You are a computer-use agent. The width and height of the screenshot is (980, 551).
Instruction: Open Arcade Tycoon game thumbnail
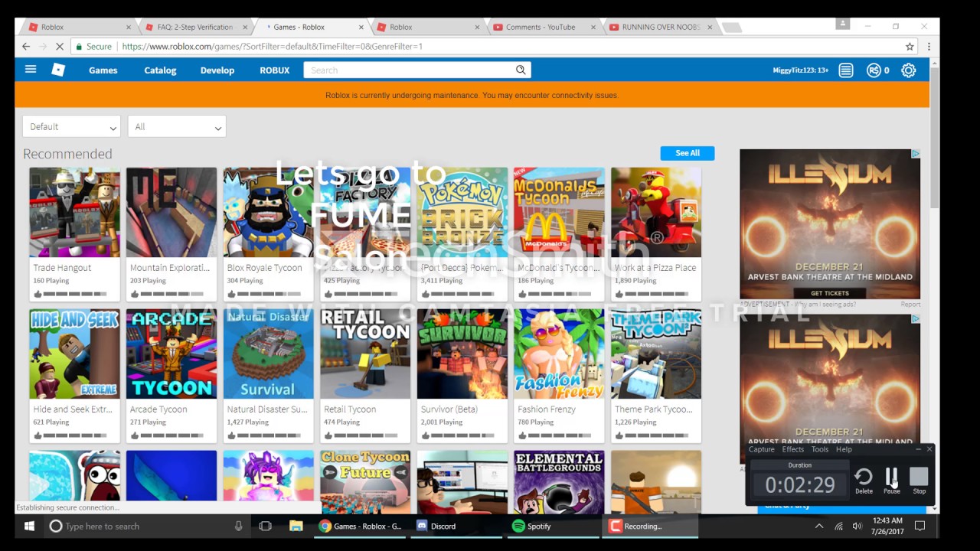pyautogui.click(x=171, y=354)
